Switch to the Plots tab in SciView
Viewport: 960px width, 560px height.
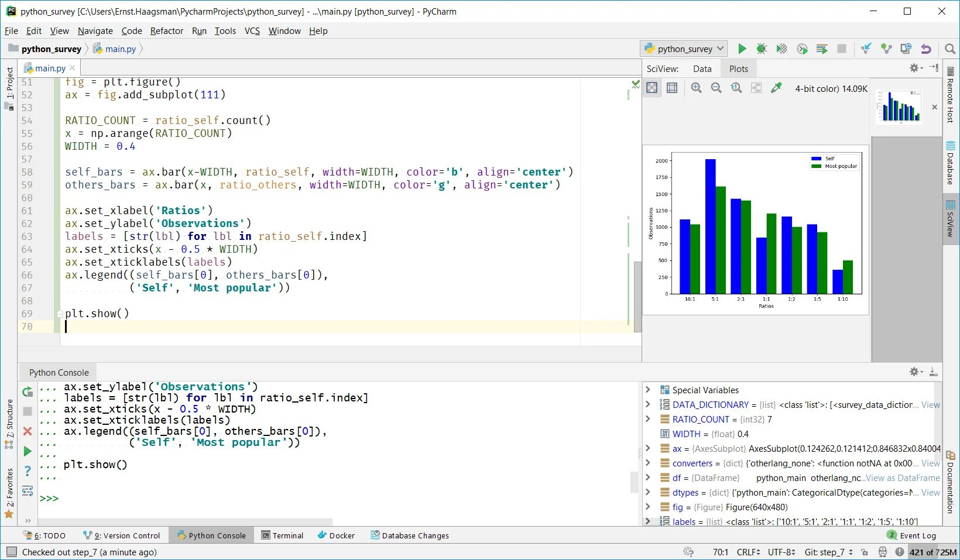pyautogui.click(x=738, y=69)
